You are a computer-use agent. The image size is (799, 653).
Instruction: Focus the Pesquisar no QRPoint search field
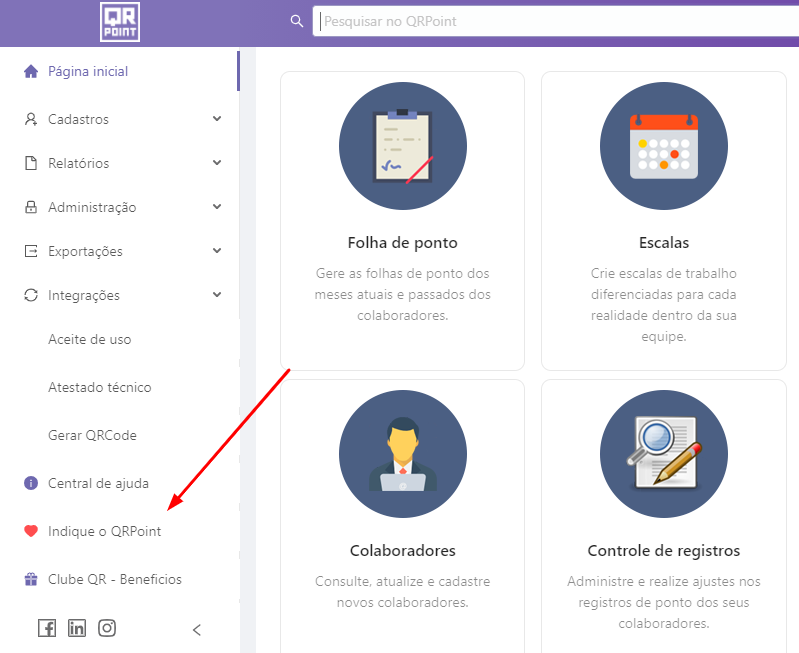point(555,21)
